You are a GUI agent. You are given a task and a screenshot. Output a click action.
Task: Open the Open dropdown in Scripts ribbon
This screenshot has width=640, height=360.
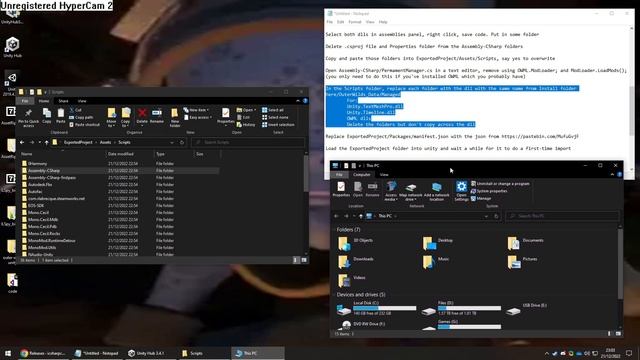pyautogui.click(x=245, y=110)
